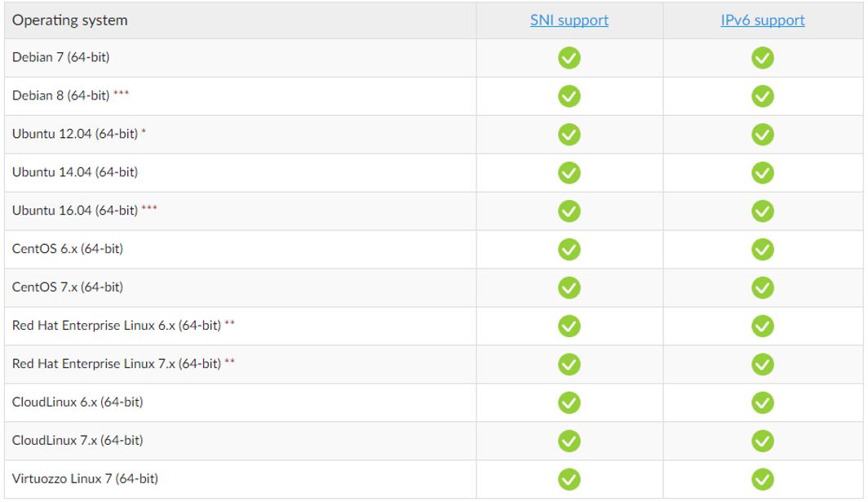Click SNI checkmark in Ubuntu 14.04 row
The width and height of the screenshot is (868, 502).
coord(569,173)
